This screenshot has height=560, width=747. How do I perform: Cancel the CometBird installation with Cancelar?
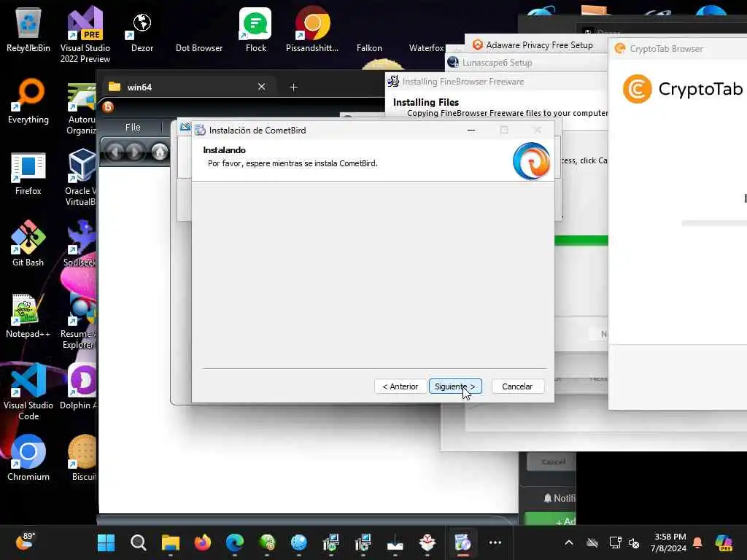[517, 386]
